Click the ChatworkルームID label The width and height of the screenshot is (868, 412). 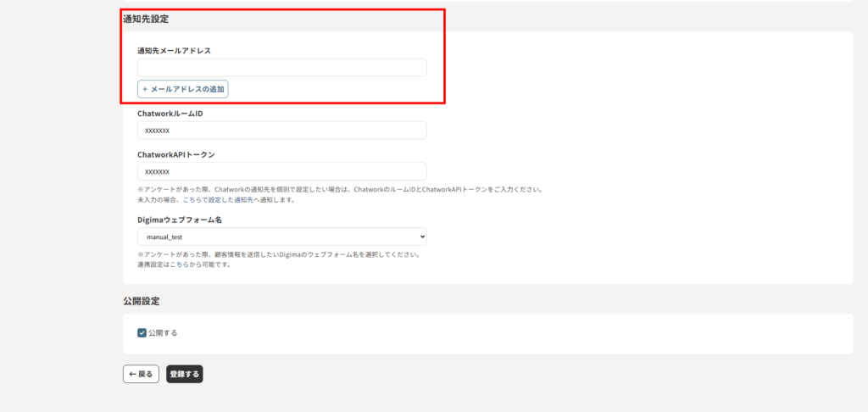170,114
